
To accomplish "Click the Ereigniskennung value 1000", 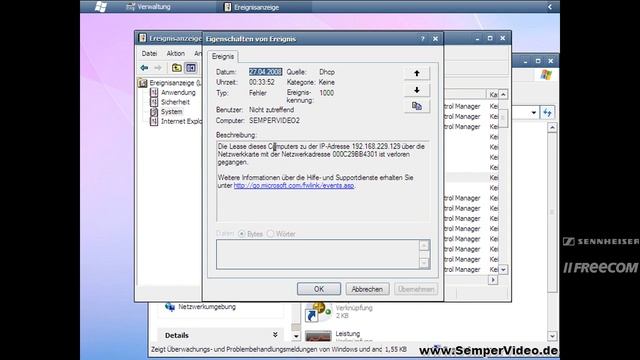I will tap(327, 93).
